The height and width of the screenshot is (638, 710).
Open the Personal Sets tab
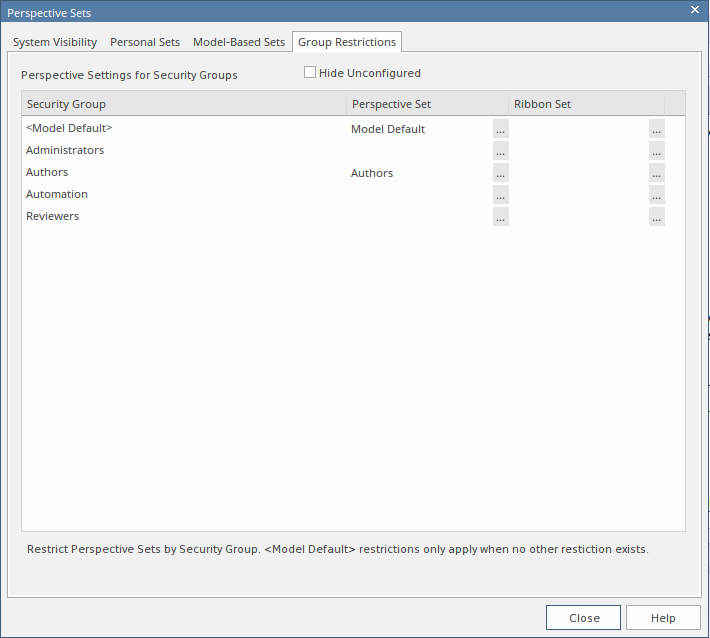pyautogui.click(x=145, y=42)
